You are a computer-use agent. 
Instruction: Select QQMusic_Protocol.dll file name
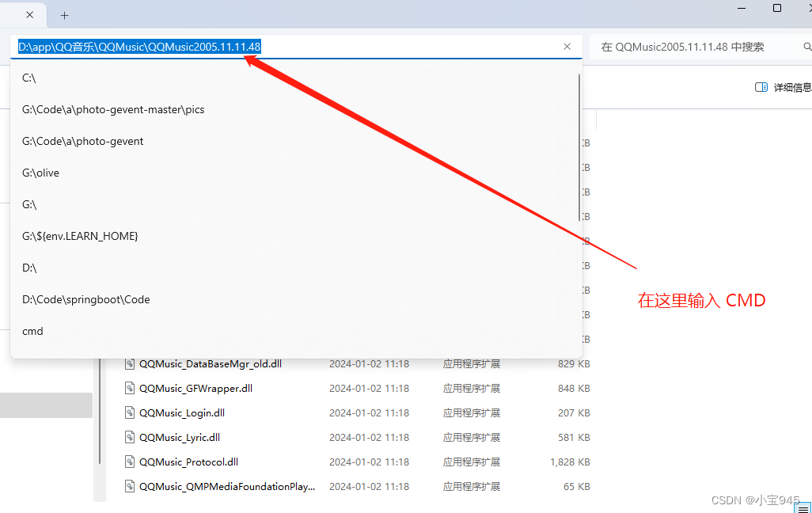(x=188, y=462)
